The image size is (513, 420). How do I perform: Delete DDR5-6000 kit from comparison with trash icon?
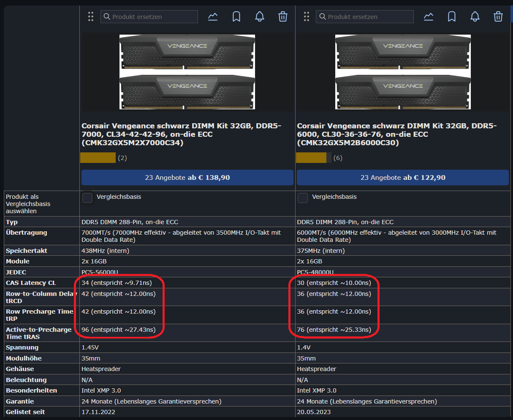498,17
